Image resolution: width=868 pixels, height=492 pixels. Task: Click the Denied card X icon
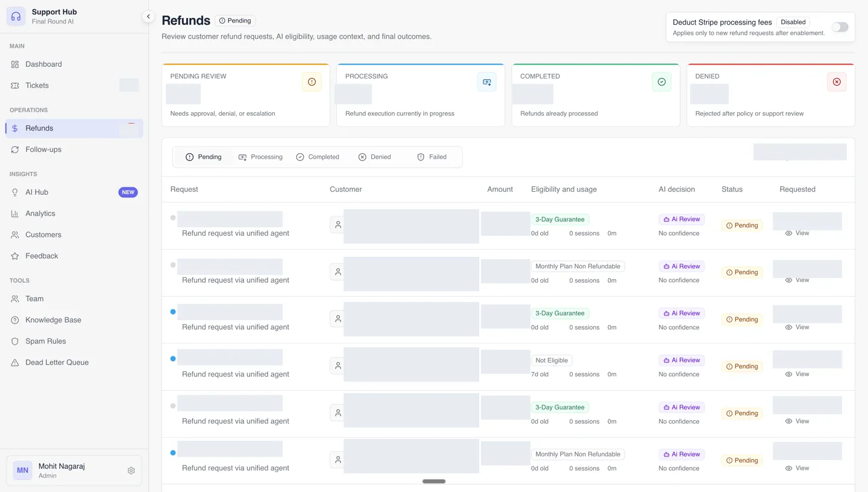click(x=837, y=82)
